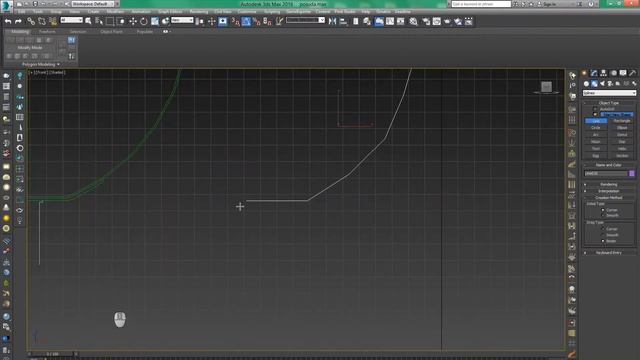
Task: Activate the Select and Move tool
Action: pos(133,21)
